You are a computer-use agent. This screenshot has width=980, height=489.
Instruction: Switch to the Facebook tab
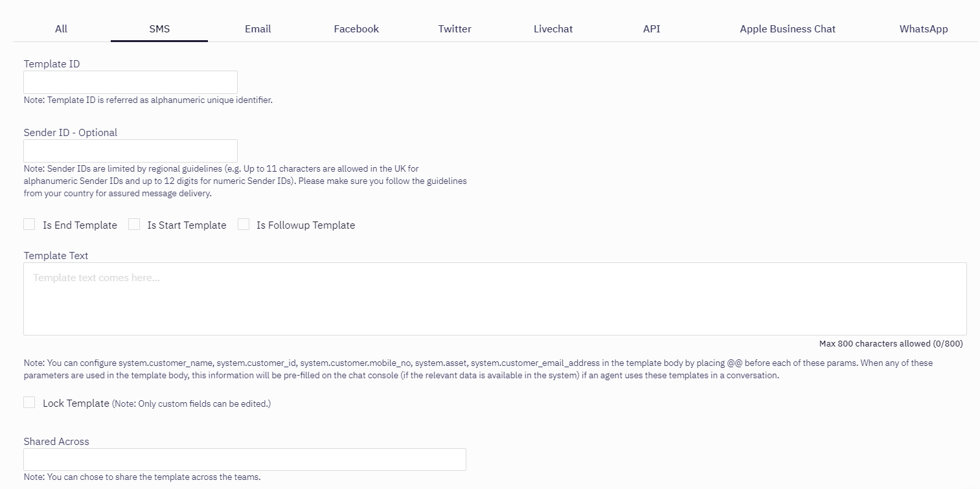pyautogui.click(x=356, y=29)
